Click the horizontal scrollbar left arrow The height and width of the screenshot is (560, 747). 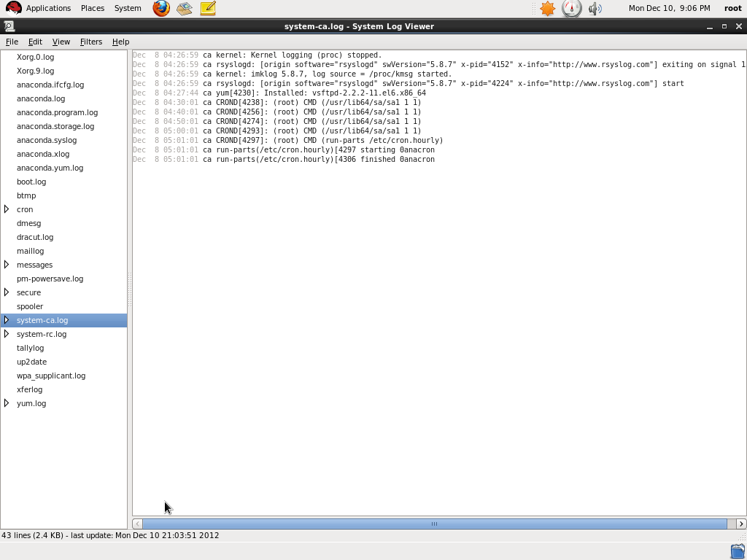click(137, 524)
